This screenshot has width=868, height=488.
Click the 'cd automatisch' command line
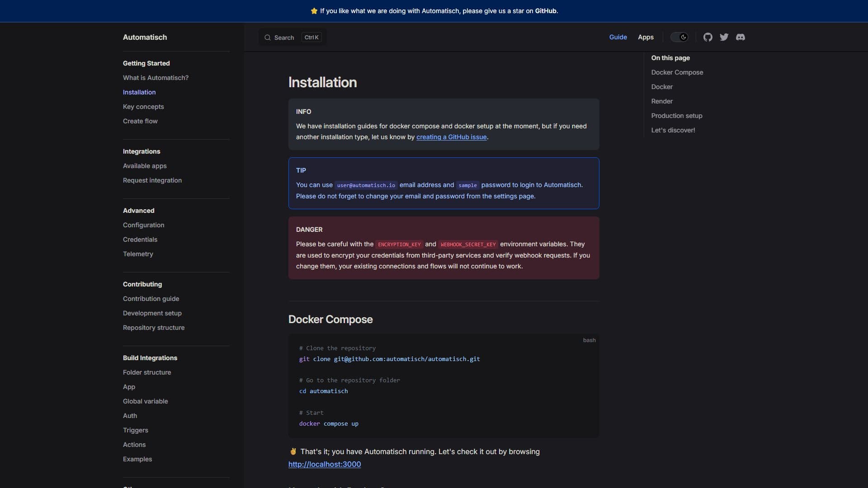323,391
